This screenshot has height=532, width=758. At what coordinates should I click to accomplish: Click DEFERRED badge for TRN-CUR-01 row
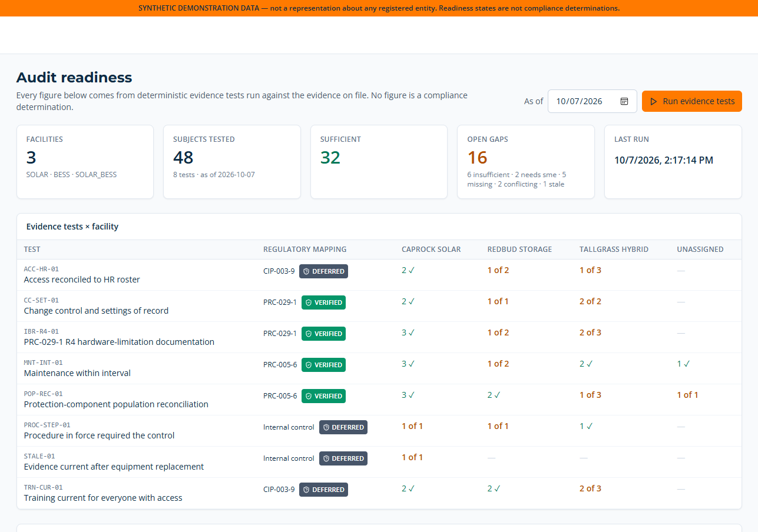coord(323,490)
